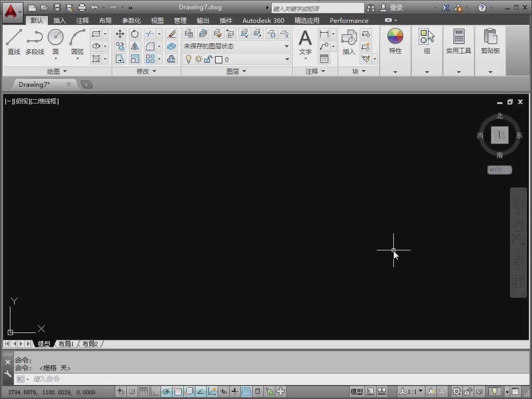
Task: Switch to the Output (输出) ribbon tab
Action: pyautogui.click(x=203, y=20)
